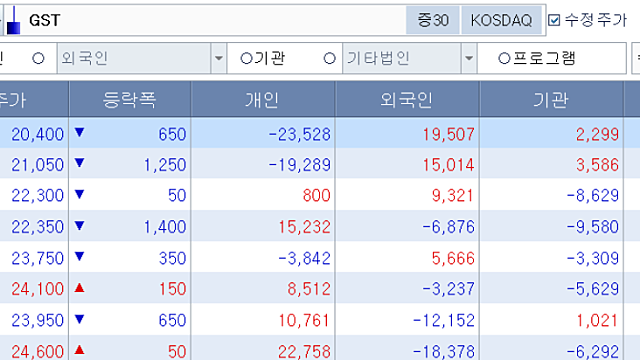
Task: Select the 외국인 value -12,152
Action: [444, 320]
